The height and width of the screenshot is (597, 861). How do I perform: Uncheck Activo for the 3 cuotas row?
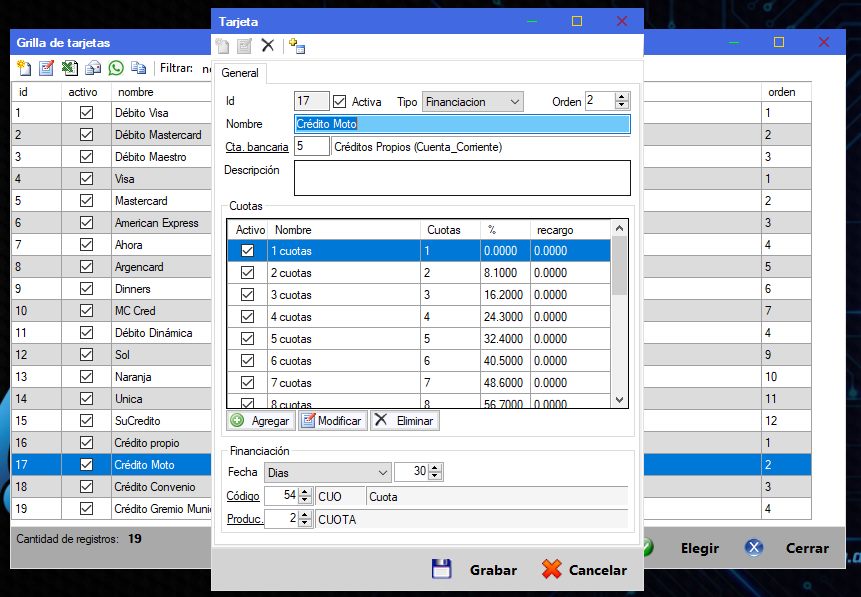248,295
